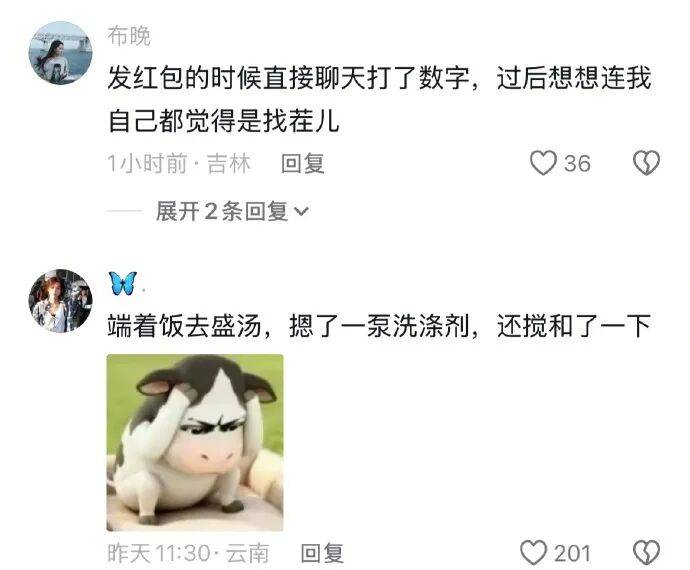Tap broken heart on the Yunnan comment

coord(646,552)
